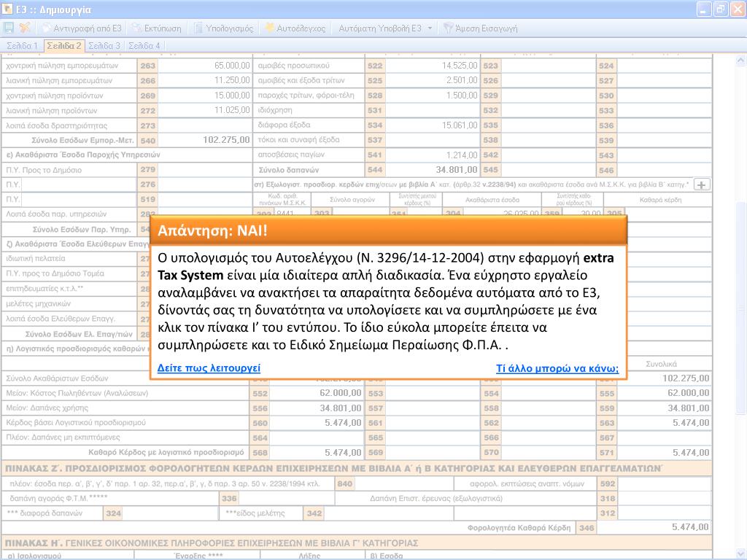Click empty field 318 Δαπάνη Επιστ. έρευνας
Viewport: 747px width, 560px height.
pos(664,499)
